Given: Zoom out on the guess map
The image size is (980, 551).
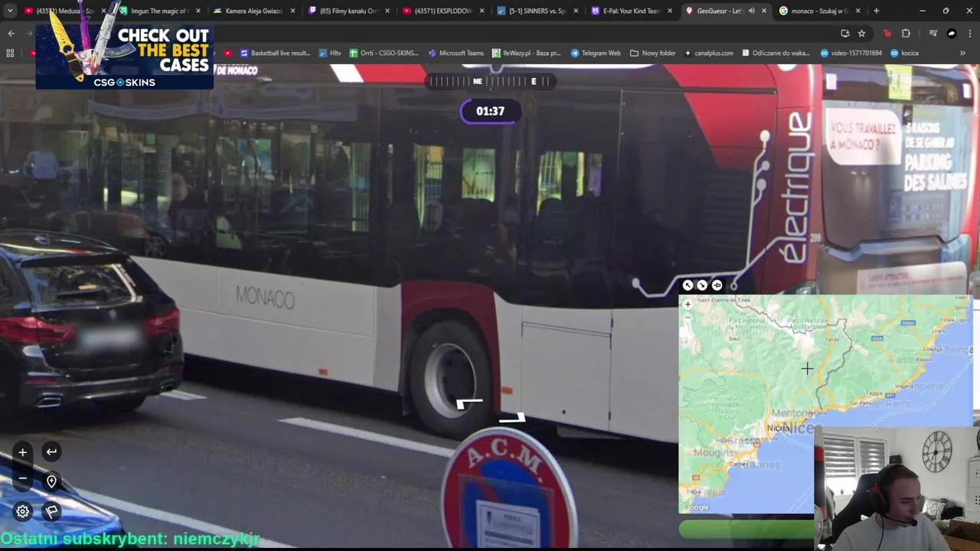Looking at the screenshot, I should click(x=688, y=317).
